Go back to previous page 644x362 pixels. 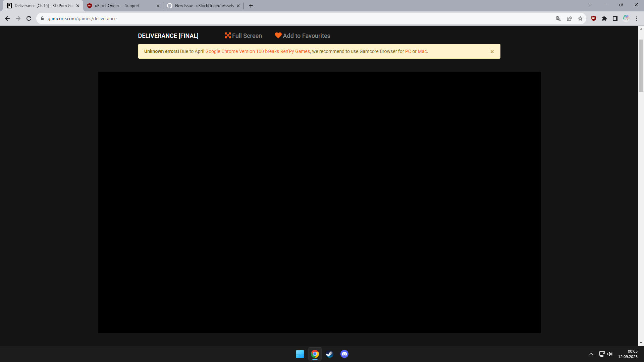click(7, 18)
